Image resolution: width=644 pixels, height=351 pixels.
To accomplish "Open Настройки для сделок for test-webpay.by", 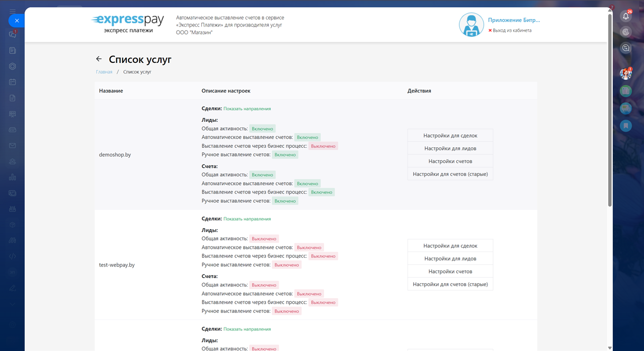I will click(450, 246).
